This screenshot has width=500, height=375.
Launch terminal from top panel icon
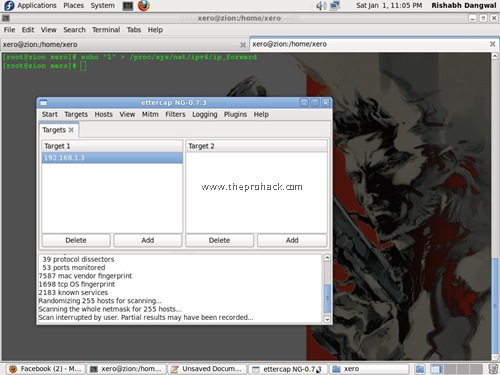(128, 6)
